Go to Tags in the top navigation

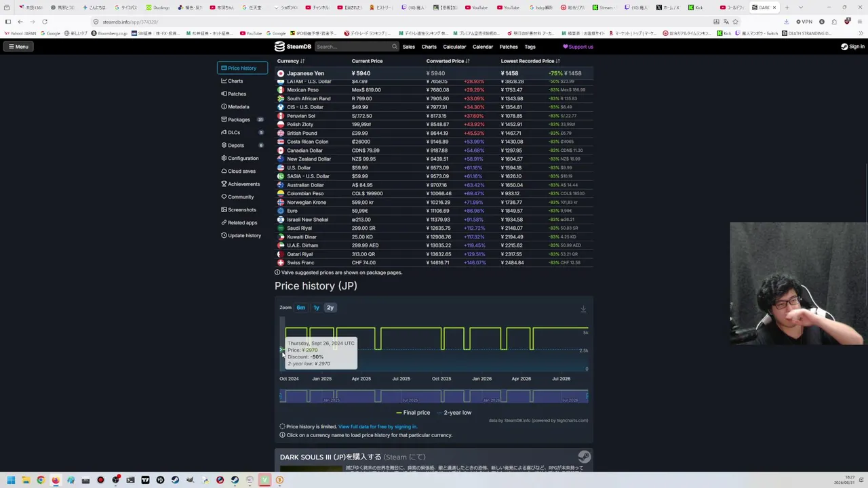coord(530,47)
